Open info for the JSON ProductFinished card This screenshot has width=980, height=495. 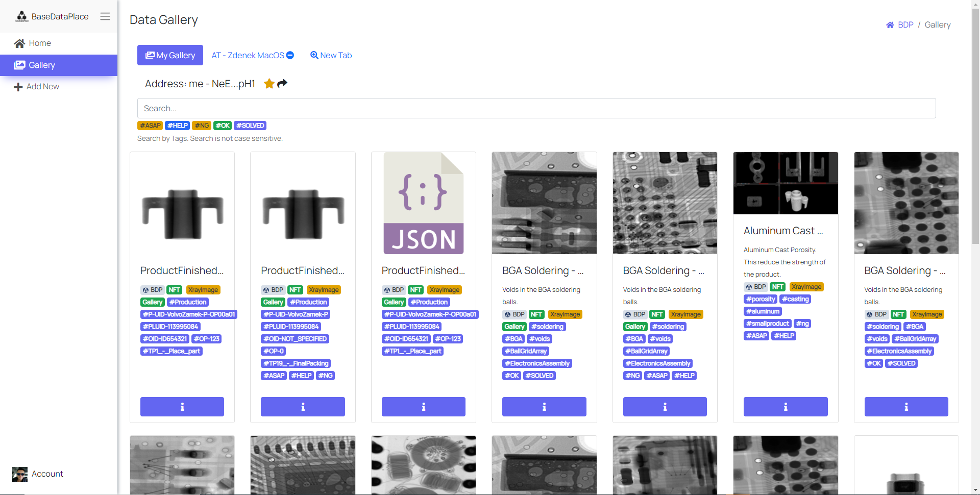click(423, 407)
